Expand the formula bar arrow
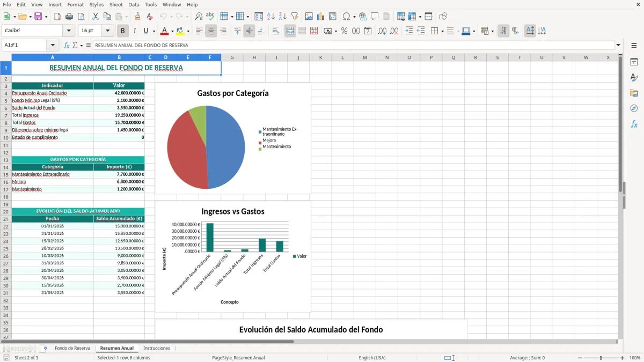The height and width of the screenshot is (362, 644). point(618,46)
